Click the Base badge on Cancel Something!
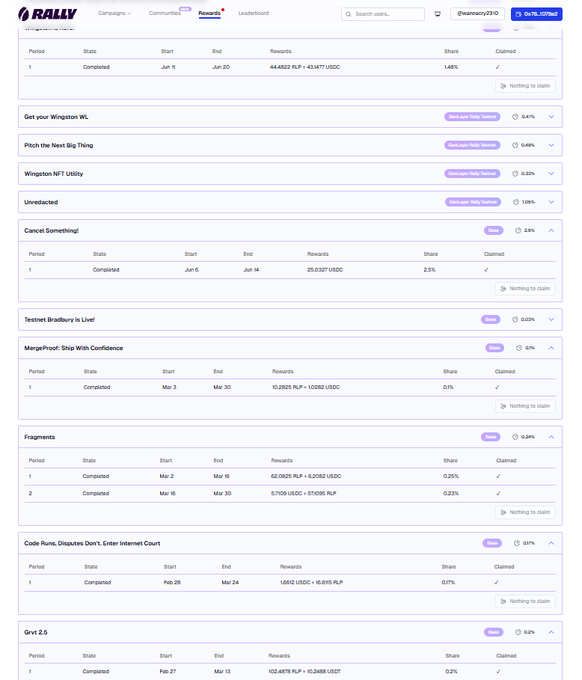Image resolution: width=582 pixels, height=680 pixels. click(x=494, y=231)
